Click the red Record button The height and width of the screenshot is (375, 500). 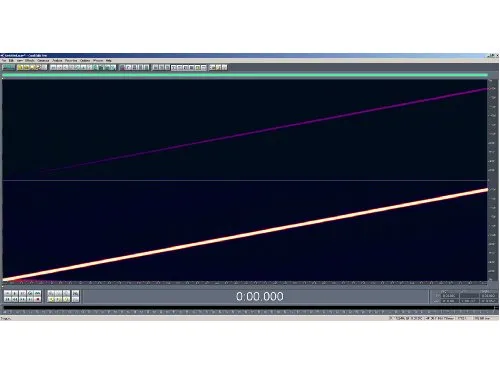click(38, 299)
